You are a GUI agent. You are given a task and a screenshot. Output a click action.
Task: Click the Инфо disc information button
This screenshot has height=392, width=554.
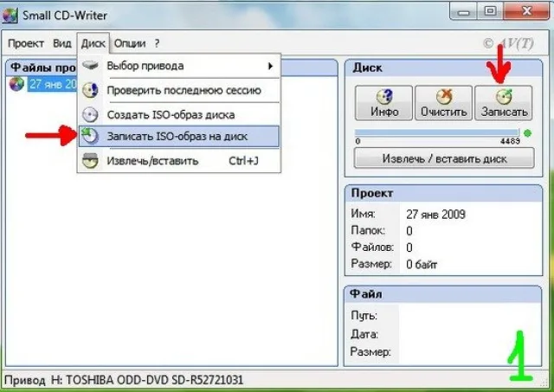pyautogui.click(x=383, y=103)
